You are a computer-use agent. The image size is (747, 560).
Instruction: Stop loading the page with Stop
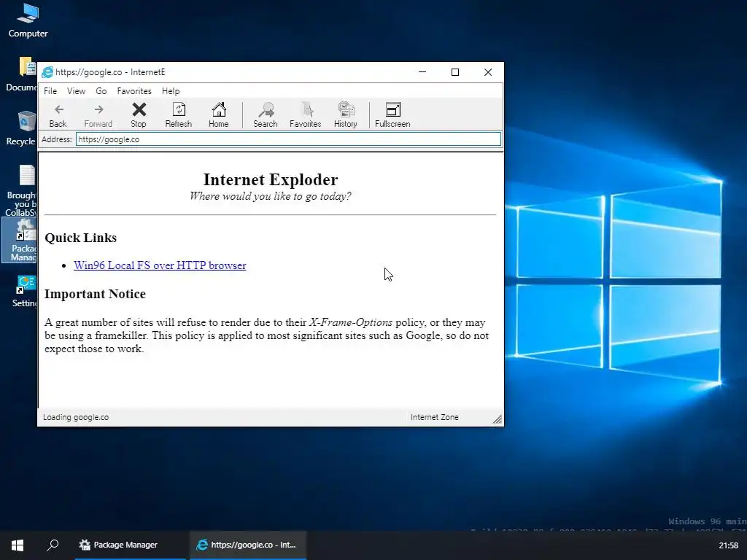pos(139,115)
